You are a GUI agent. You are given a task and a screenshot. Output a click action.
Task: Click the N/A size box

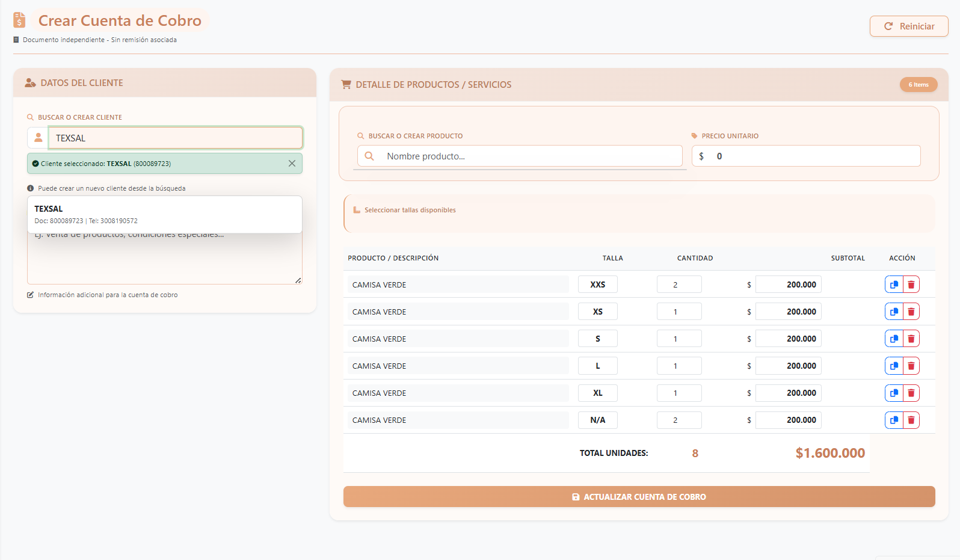coord(598,420)
